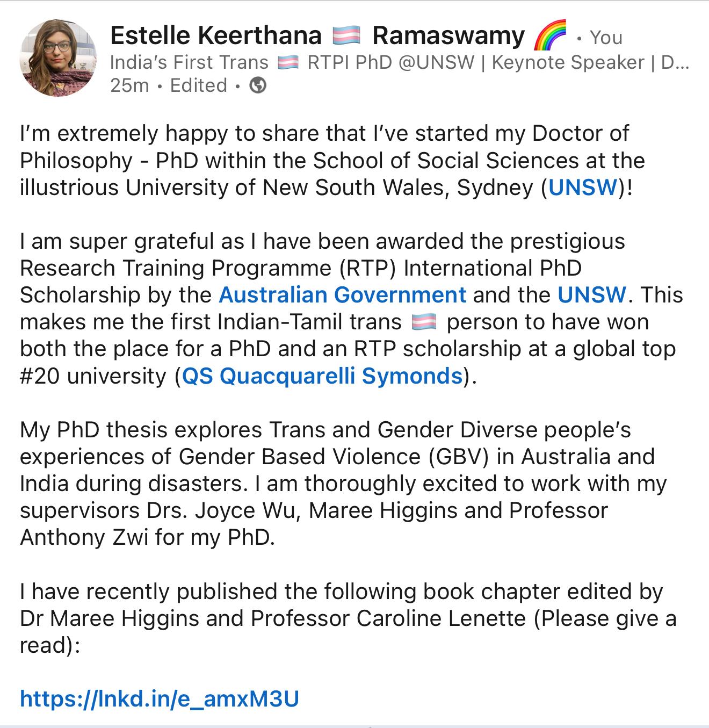Open the UNSW mention in the first paragraph

[582, 188]
